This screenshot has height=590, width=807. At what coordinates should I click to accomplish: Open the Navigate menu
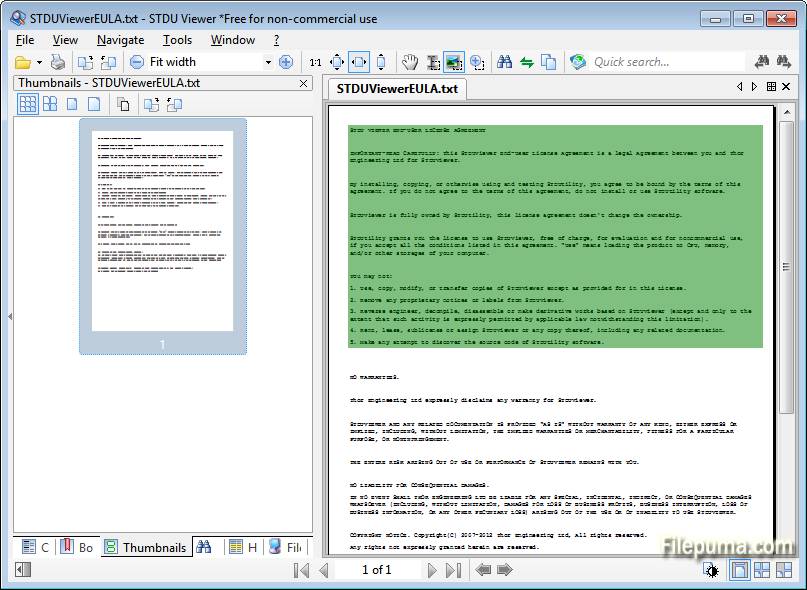point(120,40)
